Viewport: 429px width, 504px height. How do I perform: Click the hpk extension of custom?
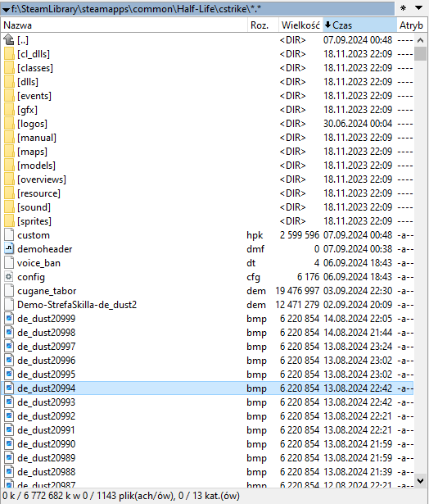255,235
